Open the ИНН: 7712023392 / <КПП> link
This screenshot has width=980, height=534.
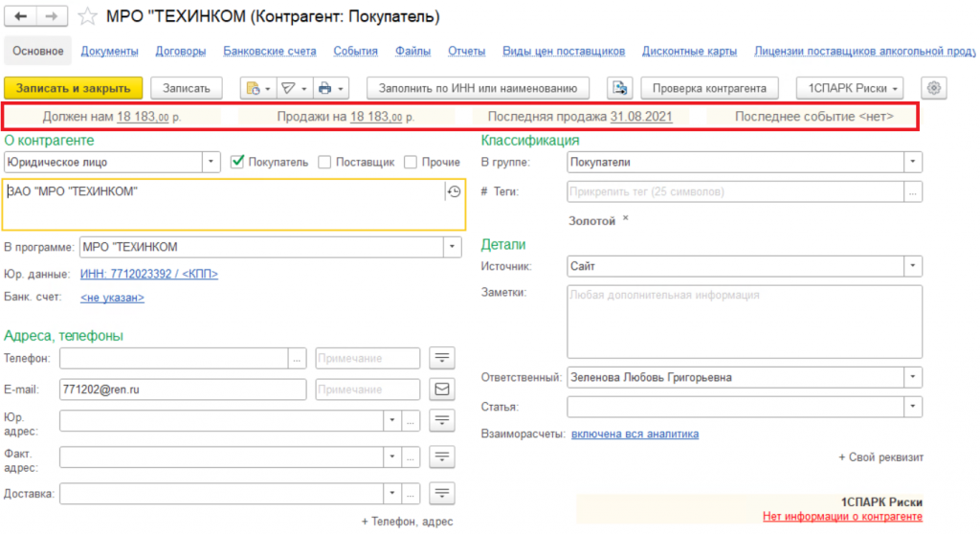[148, 274]
